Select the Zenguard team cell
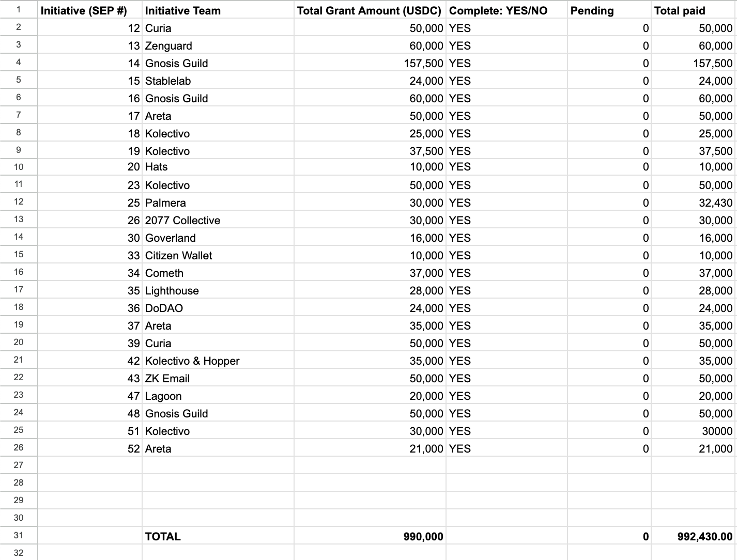Viewport: 737px width, 560px height. [218, 45]
